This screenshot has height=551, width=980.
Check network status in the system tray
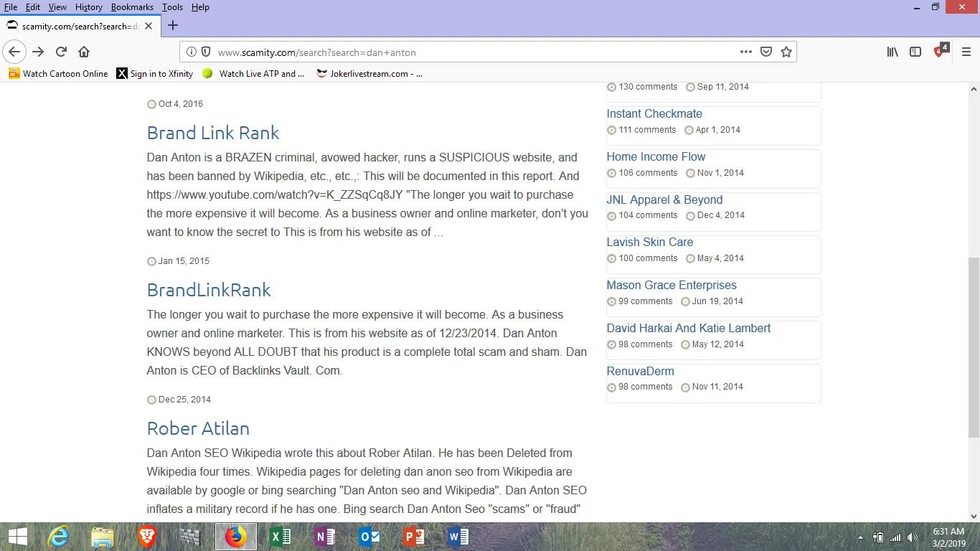pyautogui.click(x=895, y=537)
